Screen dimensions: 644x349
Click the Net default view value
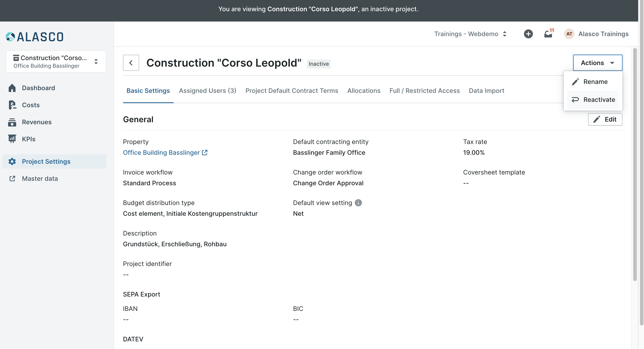298,213
